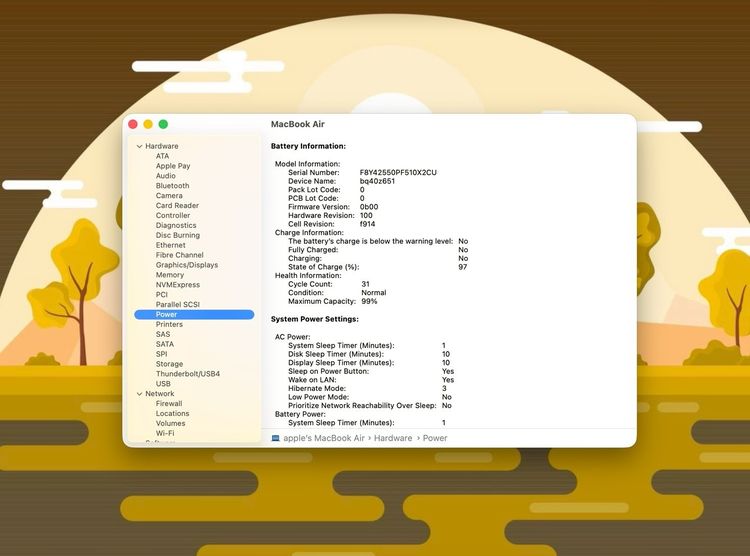Select Apple Pay in the sidebar
The height and width of the screenshot is (556, 750).
(x=172, y=166)
